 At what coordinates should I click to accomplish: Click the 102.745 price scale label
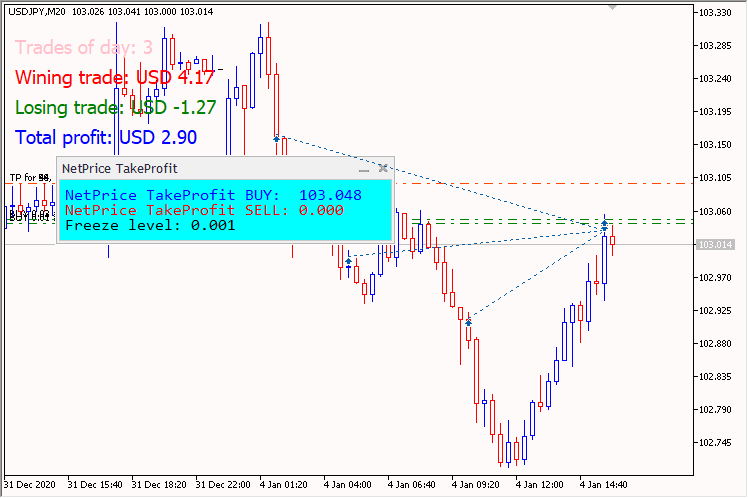tap(715, 443)
